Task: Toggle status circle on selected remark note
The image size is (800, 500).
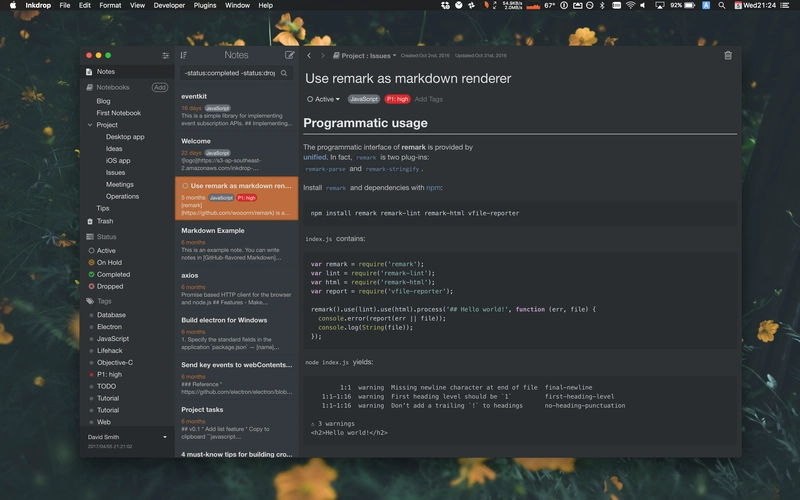Action: tap(185, 186)
